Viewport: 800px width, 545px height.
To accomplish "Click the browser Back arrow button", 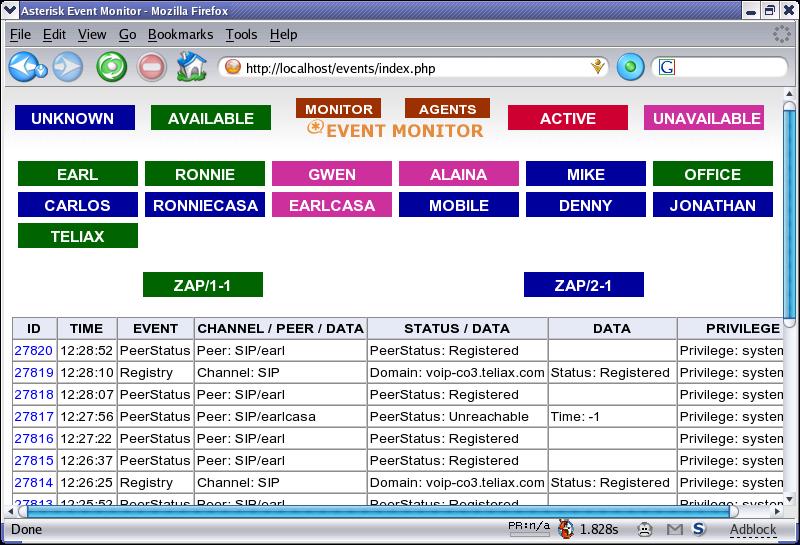I will pos(26,67).
